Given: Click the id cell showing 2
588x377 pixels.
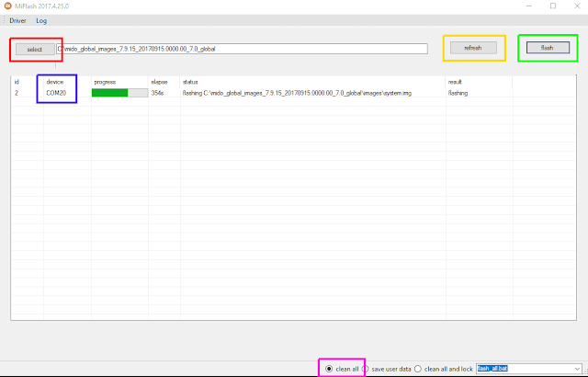Looking at the screenshot, I should tap(17, 93).
